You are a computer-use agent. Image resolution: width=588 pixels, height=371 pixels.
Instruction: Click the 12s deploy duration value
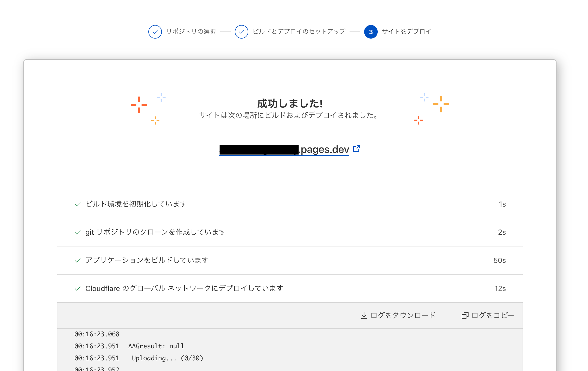(500, 289)
